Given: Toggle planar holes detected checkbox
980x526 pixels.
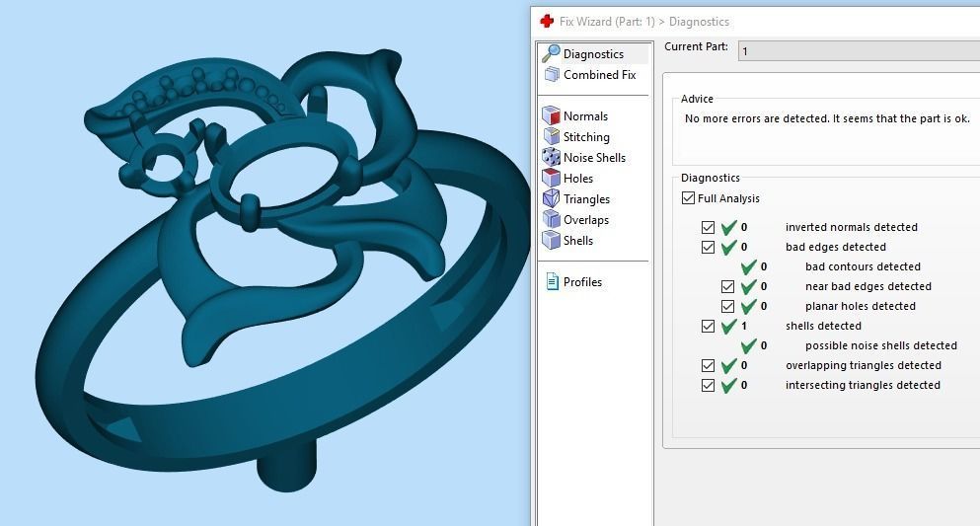Looking at the screenshot, I should (727, 306).
